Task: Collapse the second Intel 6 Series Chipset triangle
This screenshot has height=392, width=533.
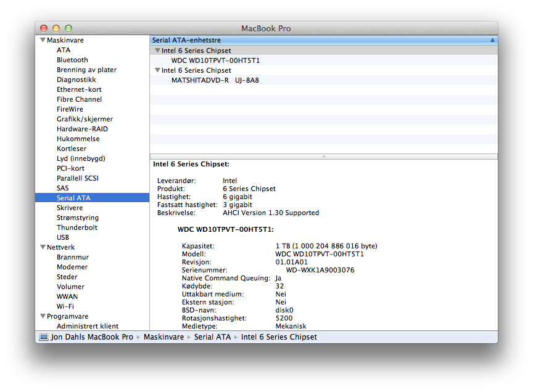Action: click(157, 70)
